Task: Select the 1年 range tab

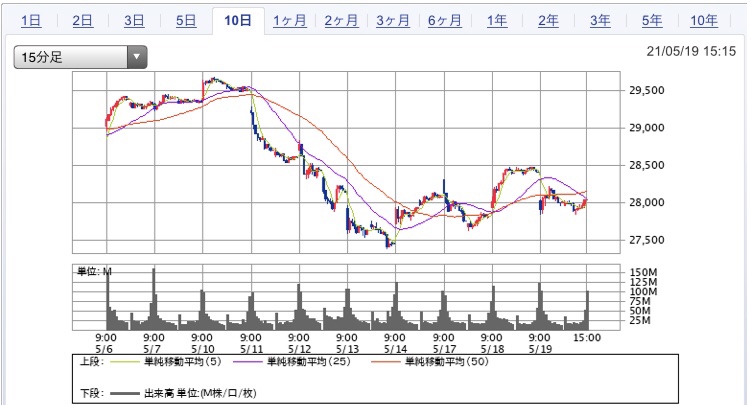Action: pyautogui.click(x=497, y=21)
